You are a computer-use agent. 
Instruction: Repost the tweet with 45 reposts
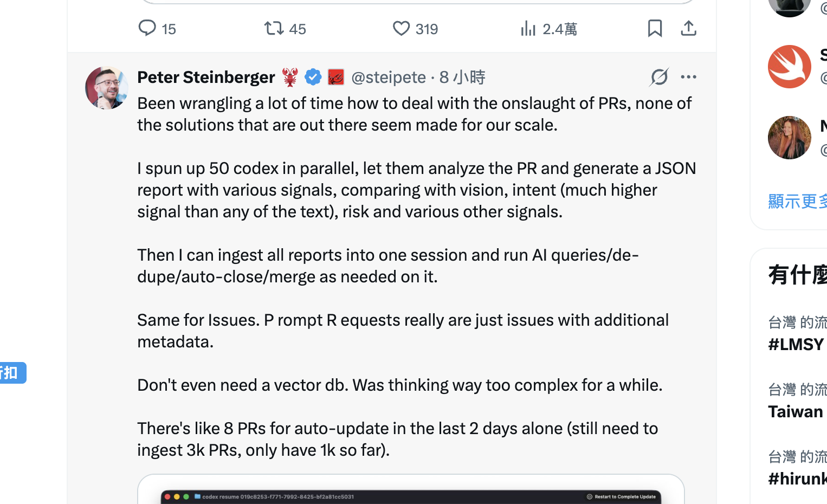(x=274, y=28)
